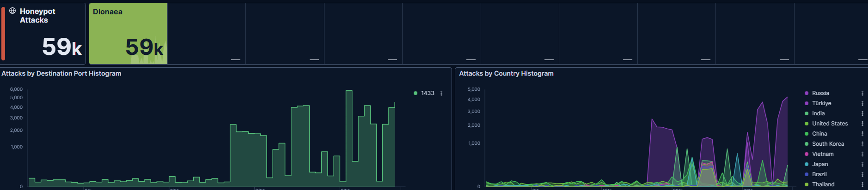Click the Dionaea 59k metric tile
This screenshot has width=868, height=190.
(128, 34)
